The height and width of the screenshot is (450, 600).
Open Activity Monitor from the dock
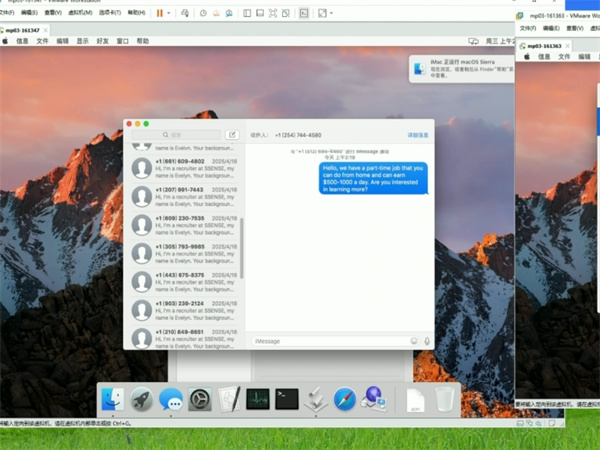click(x=258, y=400)
